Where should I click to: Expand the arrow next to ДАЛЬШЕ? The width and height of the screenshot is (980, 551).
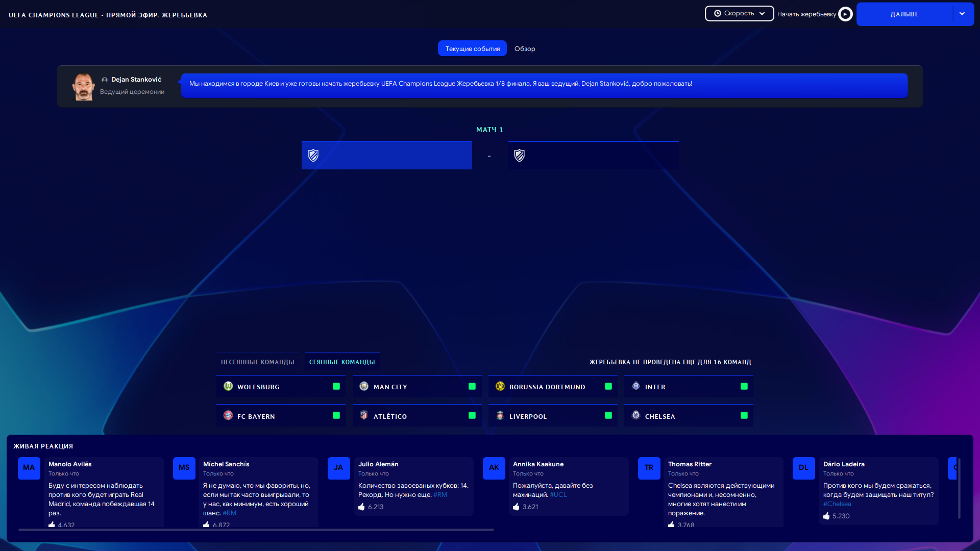962,14
